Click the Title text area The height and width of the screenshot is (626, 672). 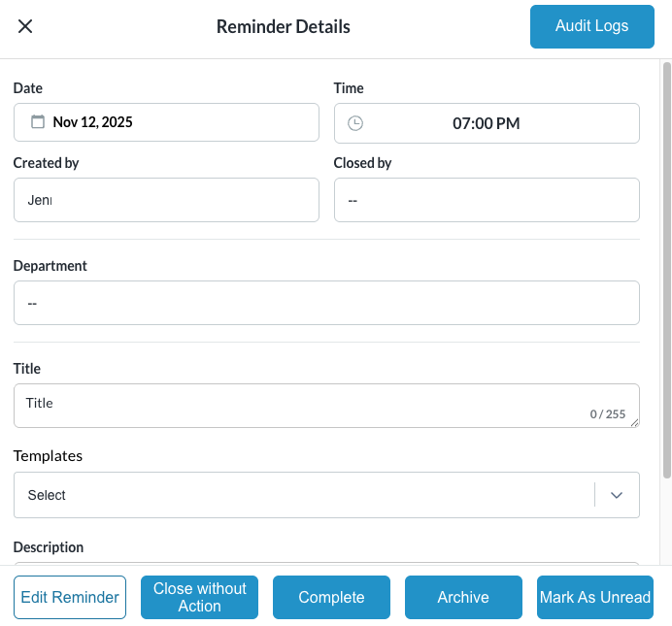(x=301, y=405)
